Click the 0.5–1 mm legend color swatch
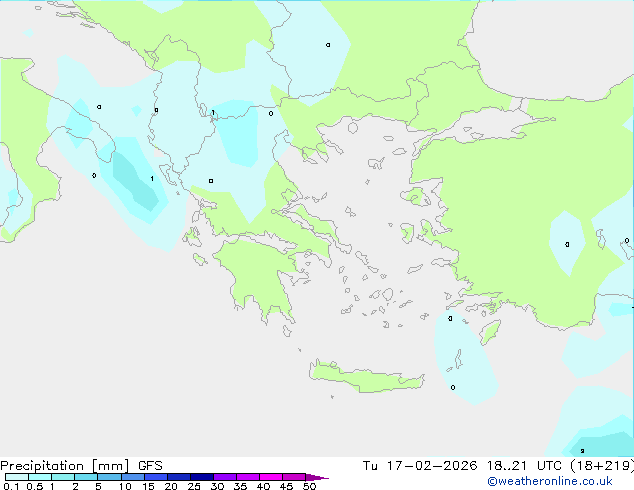The width and height of the screenshot is (634, 490). (40, 477)
